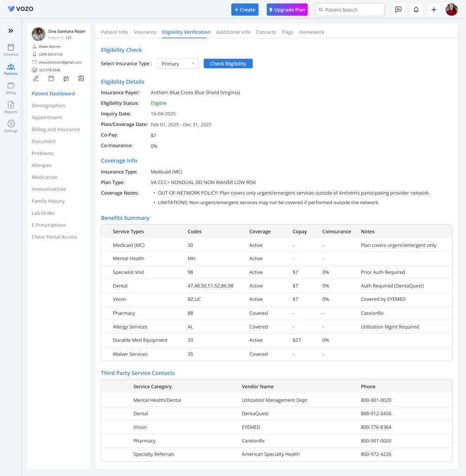Click the American Specialty Health vendor
The height and width of the screenshot is (476, 466).
coord(270,455)
